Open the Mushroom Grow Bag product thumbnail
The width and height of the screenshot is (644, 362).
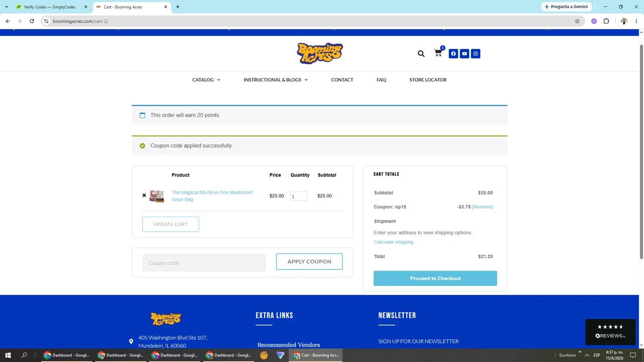(x=157, y=196)
